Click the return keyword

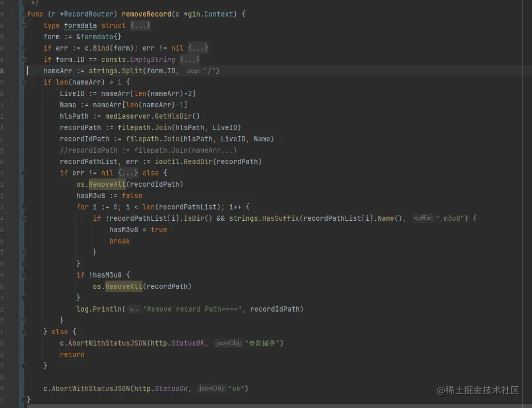pyautogui.click(x=72, y=355)
